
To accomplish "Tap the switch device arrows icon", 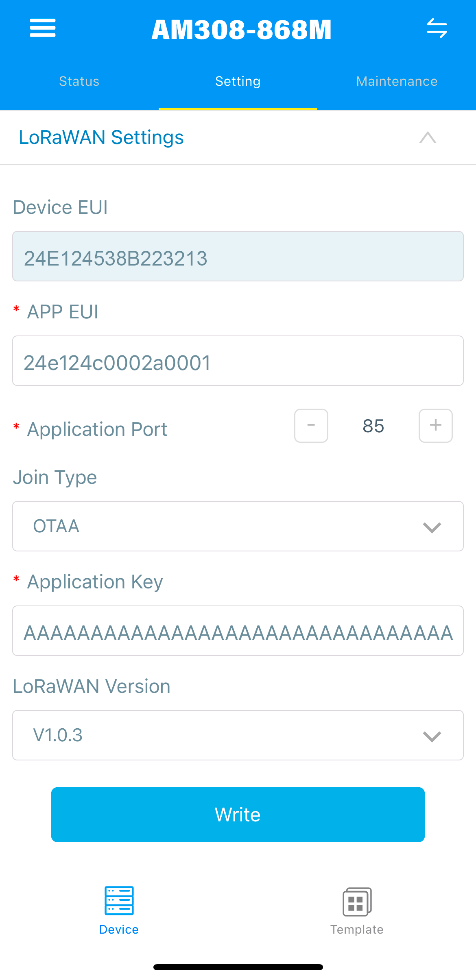I will coord(437,28).
